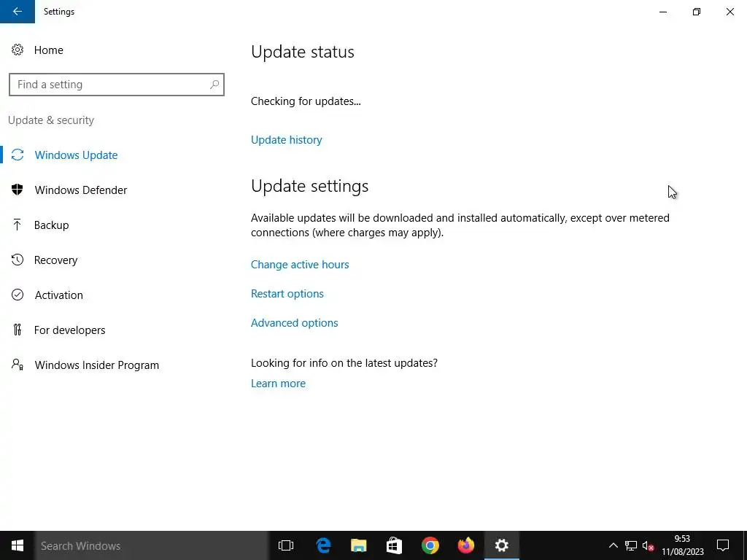Open the Action Center notifications icon
Viewport: 747px width, 560px height.
(x=723, y=545)
